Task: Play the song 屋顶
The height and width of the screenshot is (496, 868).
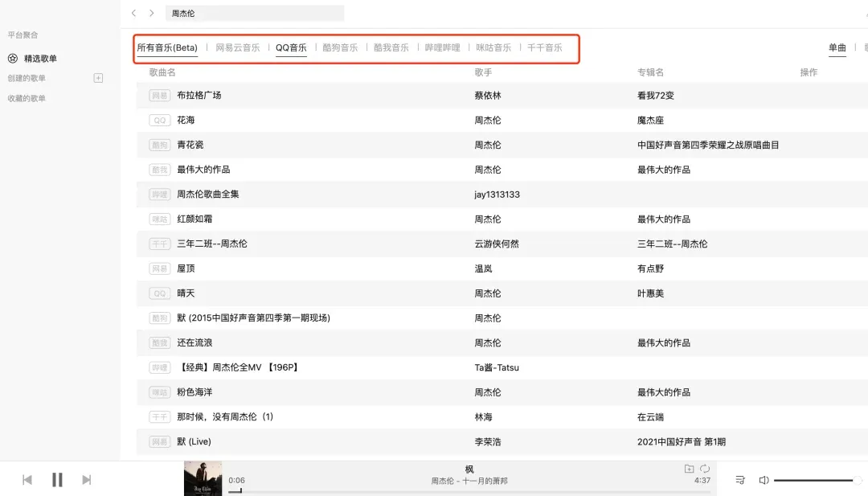Action: coord(186,268)
